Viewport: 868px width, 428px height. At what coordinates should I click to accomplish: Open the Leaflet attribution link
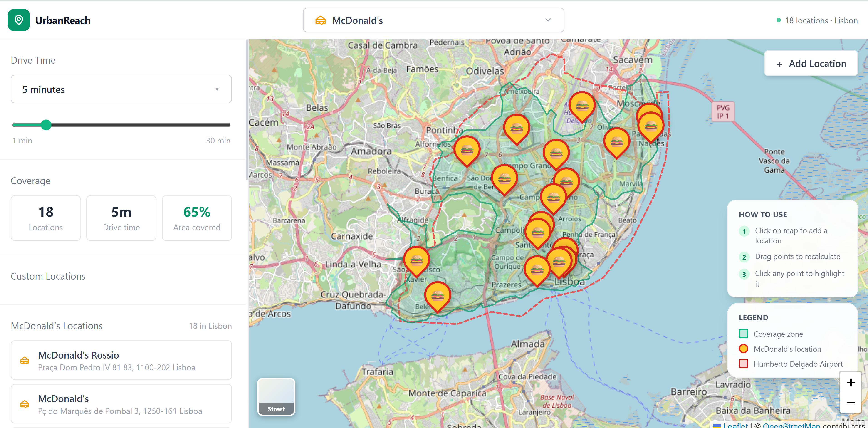735,425
